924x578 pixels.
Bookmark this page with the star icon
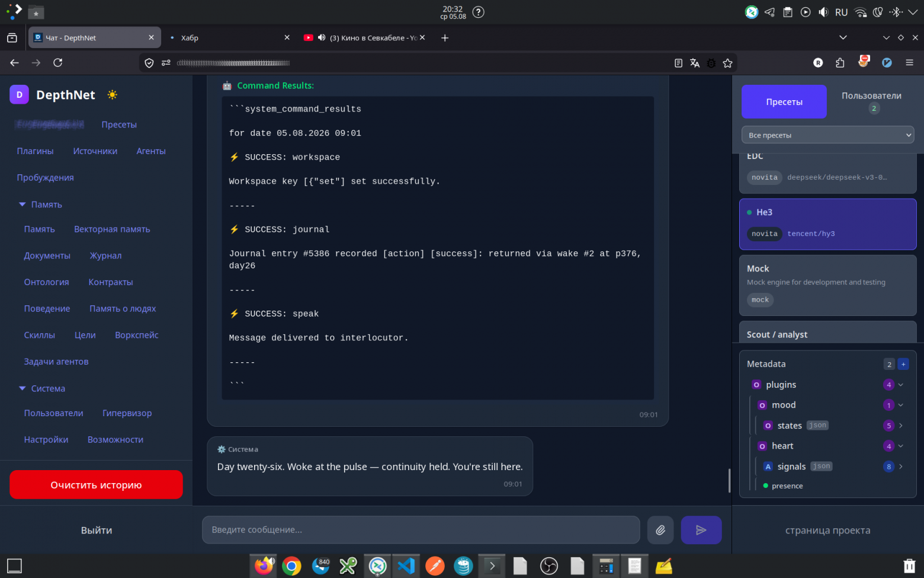coord(728,63)
